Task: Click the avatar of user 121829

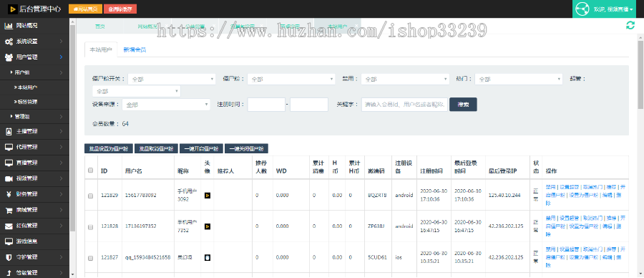Action: (x=208, y=196)
